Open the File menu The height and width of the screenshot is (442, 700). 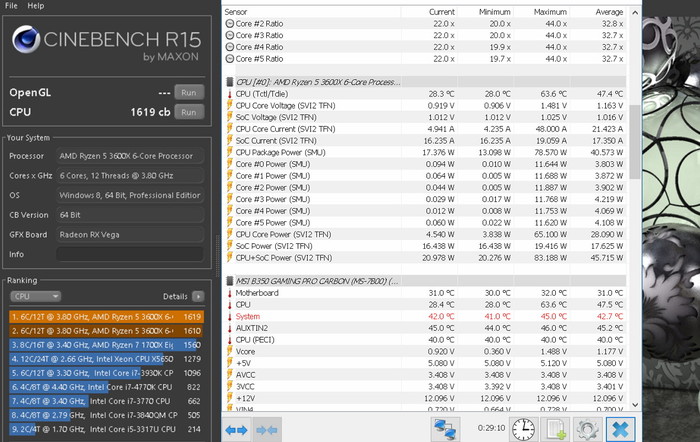11,6
